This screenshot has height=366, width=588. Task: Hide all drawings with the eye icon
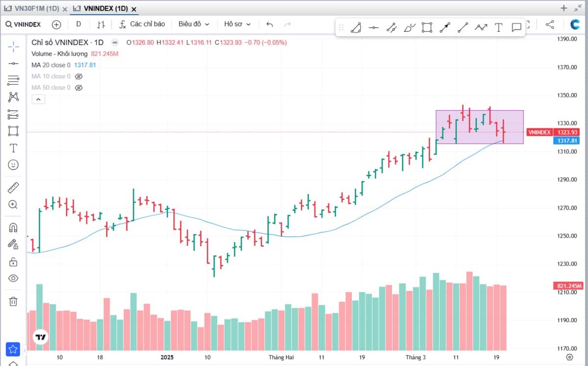point(13,278)
